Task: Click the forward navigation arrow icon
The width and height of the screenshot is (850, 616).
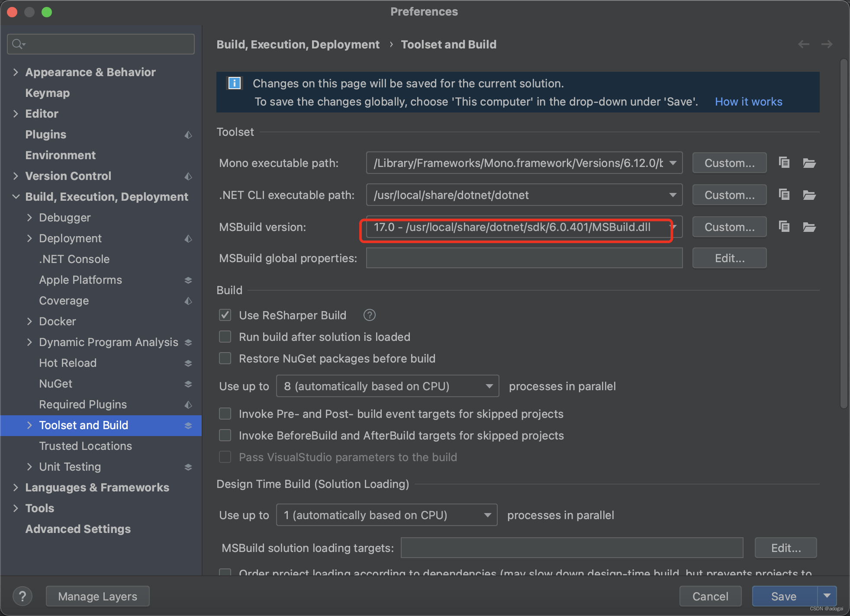Action: (x=827, y=44)
